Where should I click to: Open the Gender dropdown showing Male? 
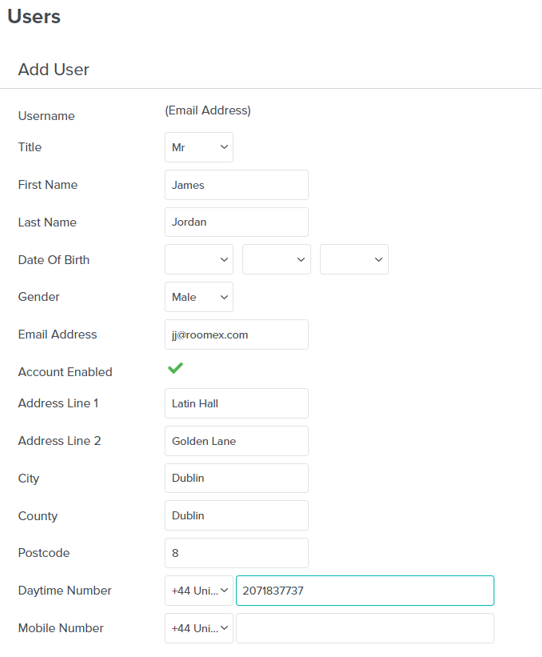point(199,297)
